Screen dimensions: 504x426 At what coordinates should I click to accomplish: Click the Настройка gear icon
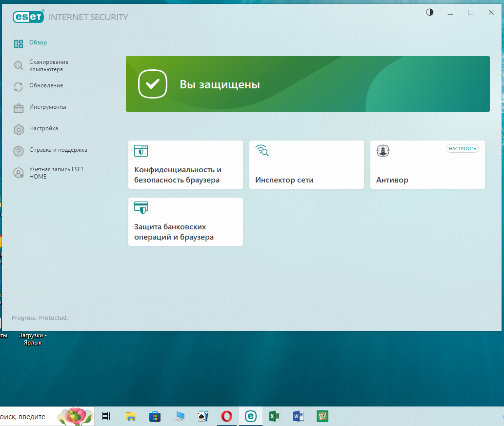pos(19,129)
